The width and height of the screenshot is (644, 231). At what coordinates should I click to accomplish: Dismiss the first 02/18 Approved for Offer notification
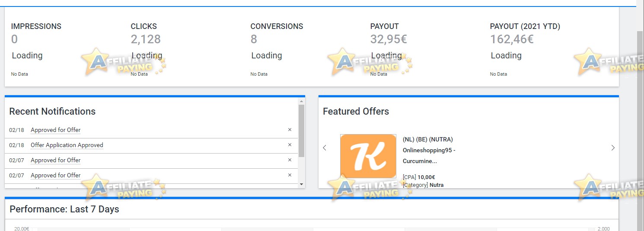[290, 130]
